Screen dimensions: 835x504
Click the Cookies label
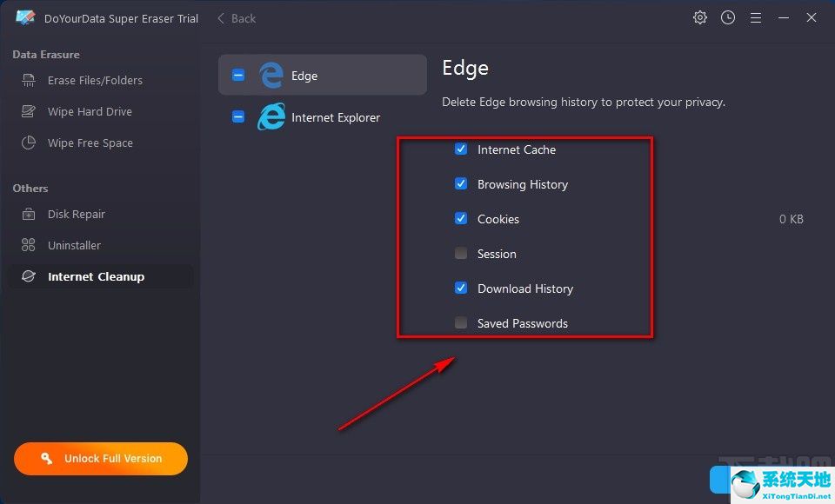(498, 219)
